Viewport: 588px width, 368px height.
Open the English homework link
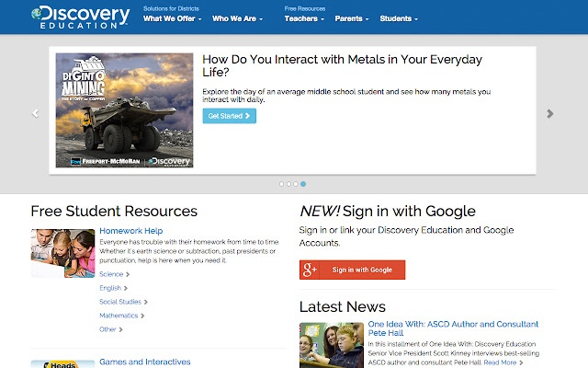113,288
